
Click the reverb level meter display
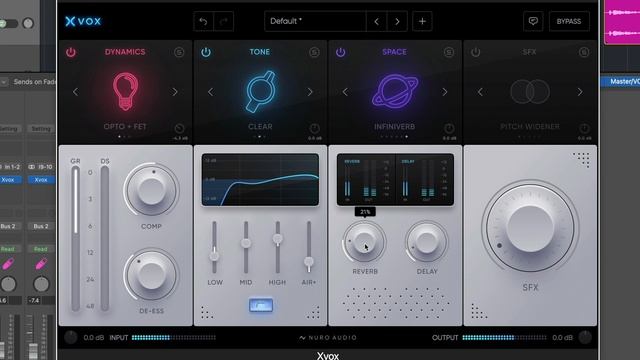[x=366, y=180]
